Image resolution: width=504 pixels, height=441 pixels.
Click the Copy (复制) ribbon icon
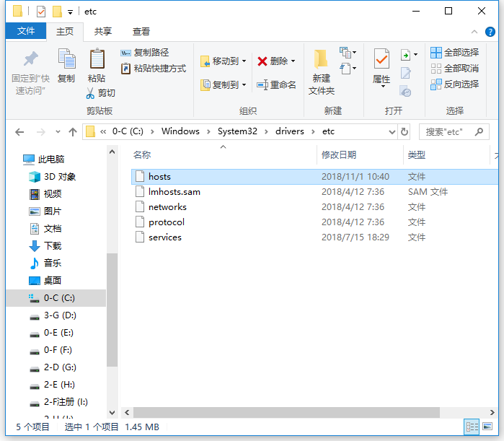[66, 59]
